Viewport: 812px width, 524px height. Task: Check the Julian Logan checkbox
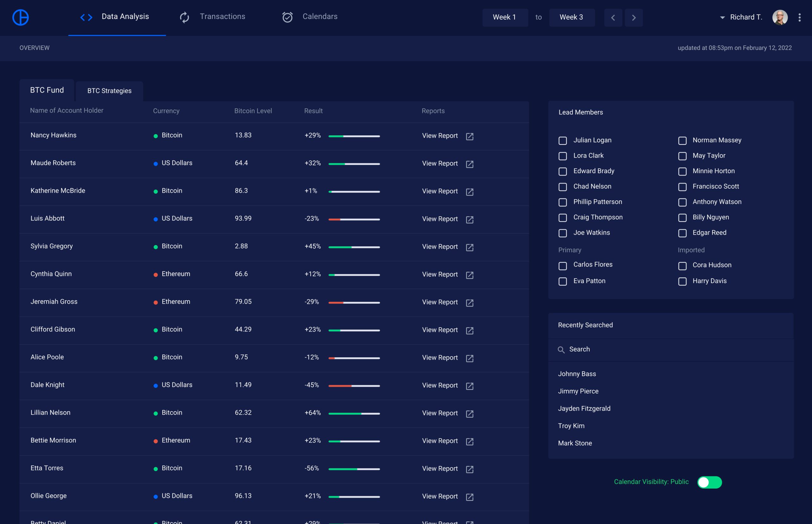[562, 140]
